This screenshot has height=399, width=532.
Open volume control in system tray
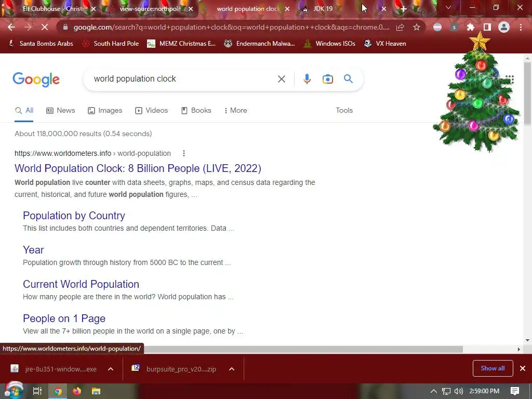pyautogui.click(x=458, y=391)
